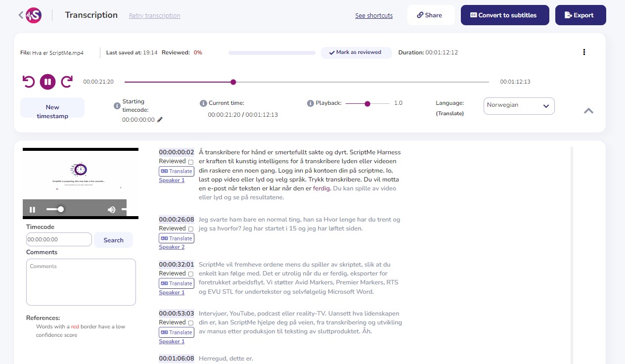Check the Reviewed box for the 00:00:26:08 segment
This screenshot has width=625, height=364.
click(191, 228)
